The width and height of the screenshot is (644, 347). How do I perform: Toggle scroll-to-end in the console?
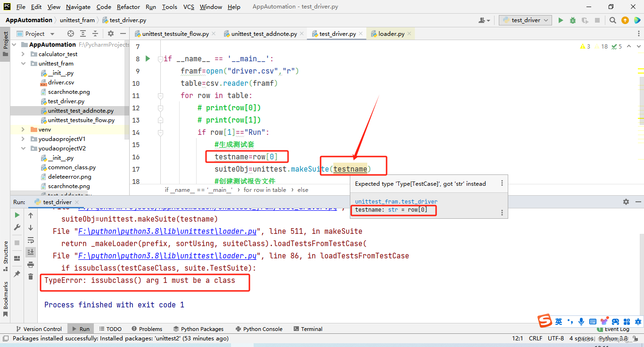pyautogui.click(x=31, y=252)
